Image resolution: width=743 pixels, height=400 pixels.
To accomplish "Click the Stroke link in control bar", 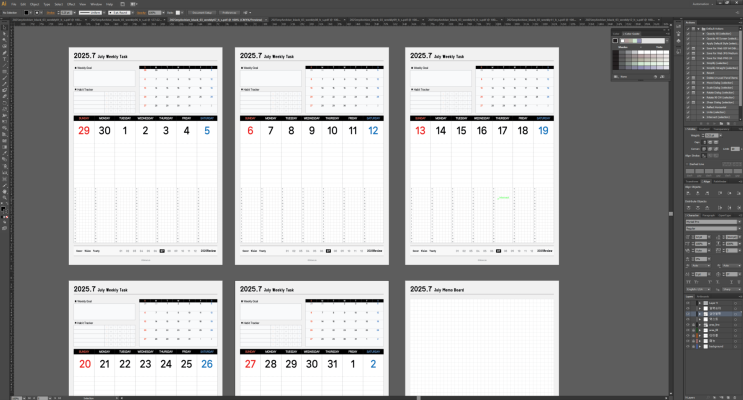I will pos(50,12).
